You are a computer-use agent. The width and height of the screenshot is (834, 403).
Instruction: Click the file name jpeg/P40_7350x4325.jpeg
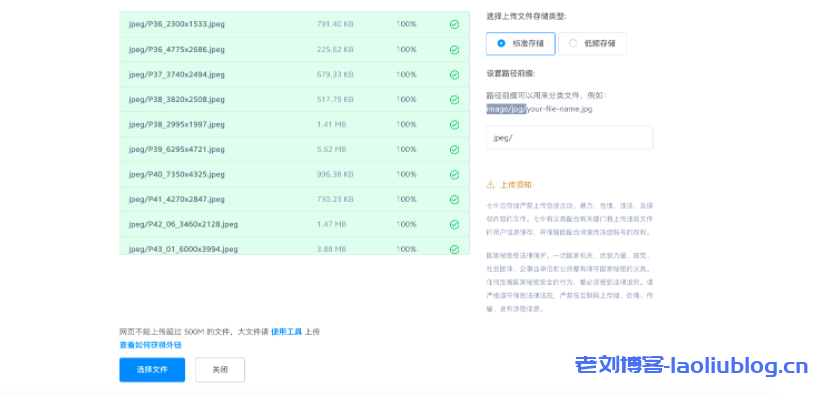pyautogui.click(x=177, y=174)
